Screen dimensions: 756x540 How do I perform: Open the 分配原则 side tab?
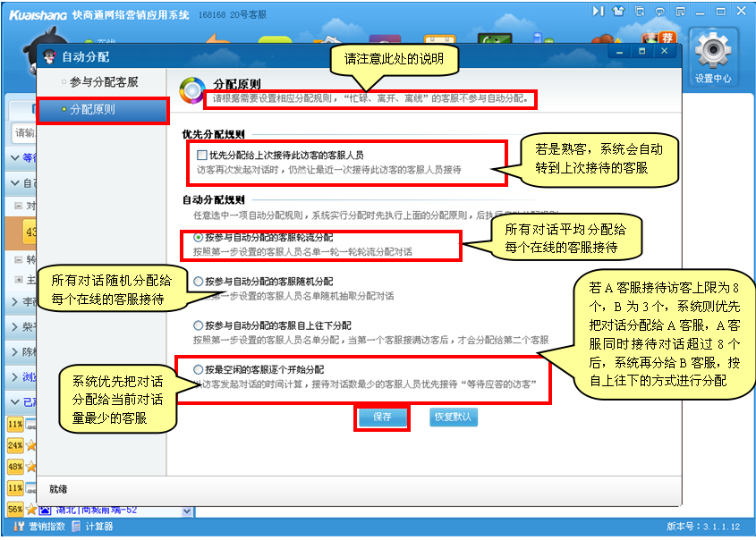[x=102, y=109]
